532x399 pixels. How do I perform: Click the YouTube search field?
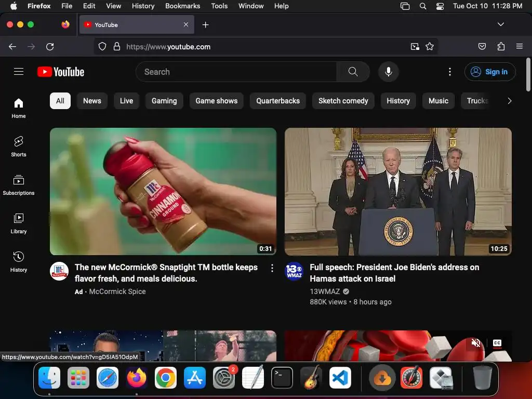click(236, 72)
